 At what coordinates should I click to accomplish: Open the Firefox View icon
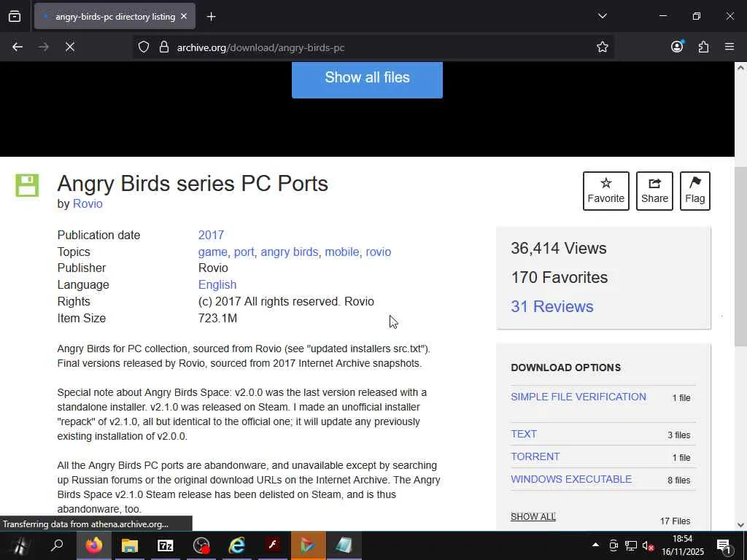[15, 17]
